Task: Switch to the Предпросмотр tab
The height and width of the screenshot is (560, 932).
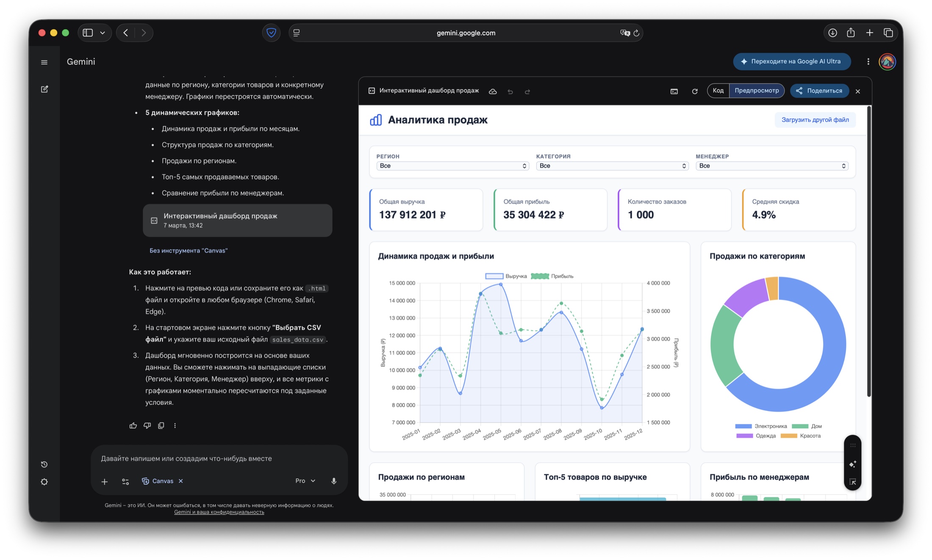Action: coord(757,91)
